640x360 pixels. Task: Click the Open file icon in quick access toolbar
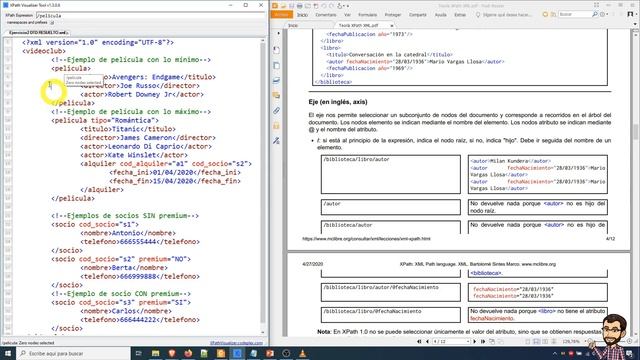(x=283, y=6)
